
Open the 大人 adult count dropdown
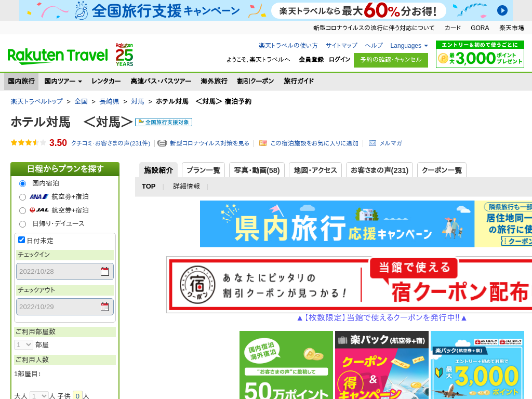coord(39,395)
